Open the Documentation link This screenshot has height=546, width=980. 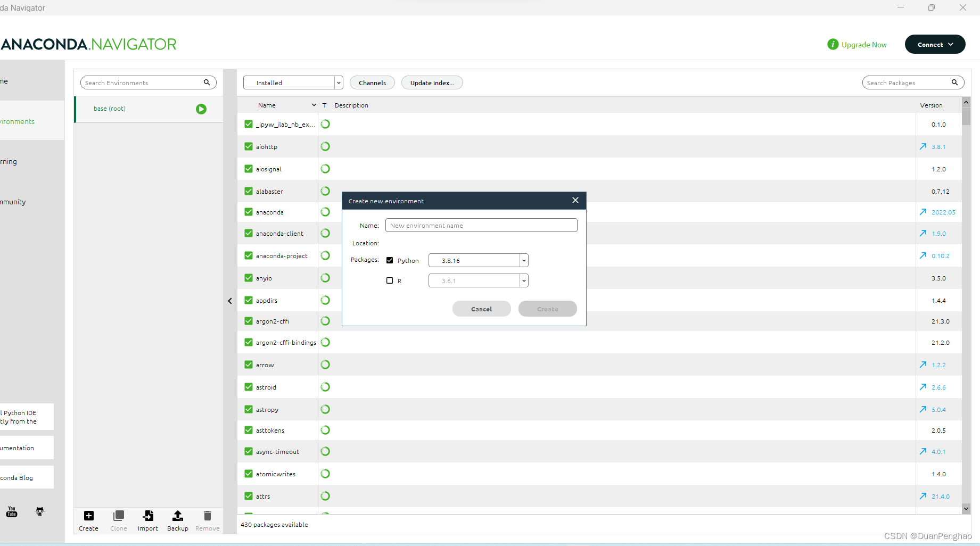pos(27,448)
